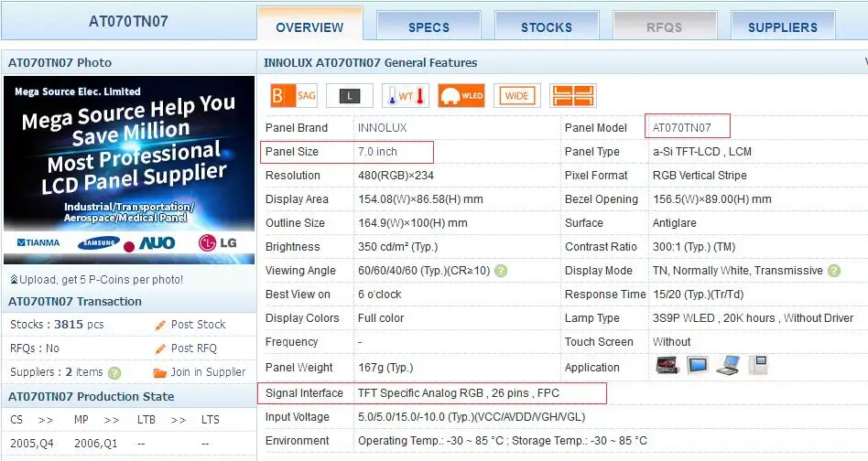The image size is (868, 461).
Task: Click the WT wide temperature icon
Action: click(x=406, y=96)
